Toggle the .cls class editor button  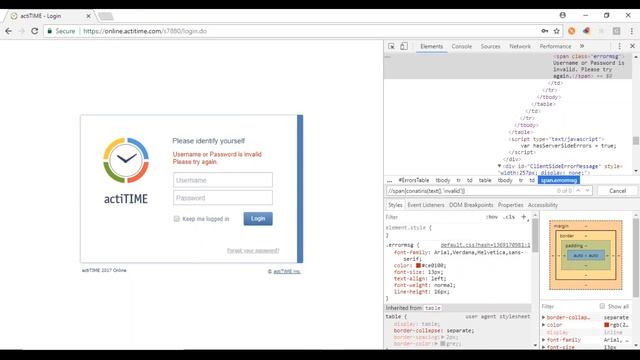tap(509, 217)
